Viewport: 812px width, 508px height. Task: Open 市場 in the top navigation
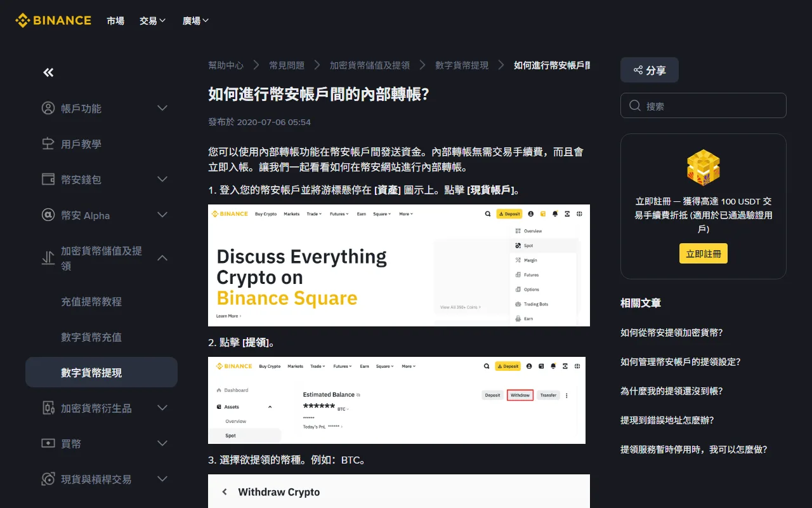[115, 20]
